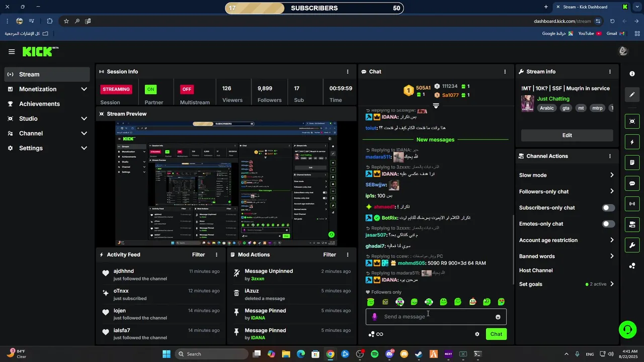The image size is (644, 362).
Task: Open Steam from the taskbar
Action: coord(419,354)
